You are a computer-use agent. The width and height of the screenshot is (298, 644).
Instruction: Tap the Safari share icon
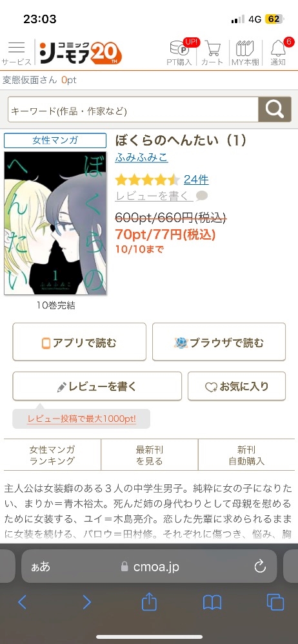[149, 602]
